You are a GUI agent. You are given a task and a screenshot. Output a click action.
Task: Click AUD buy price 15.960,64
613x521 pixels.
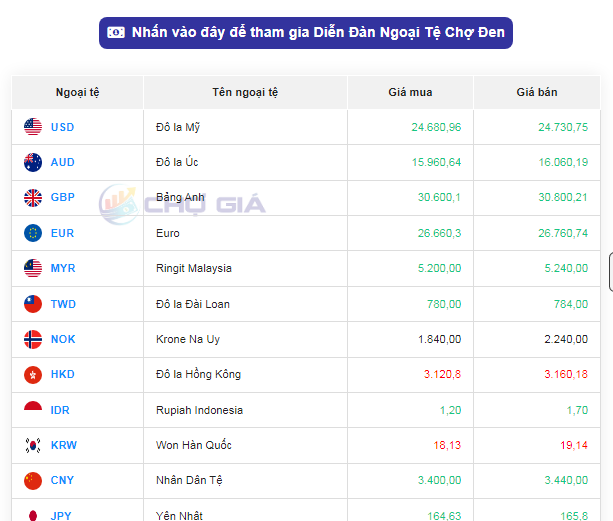[x=436, y=162]
